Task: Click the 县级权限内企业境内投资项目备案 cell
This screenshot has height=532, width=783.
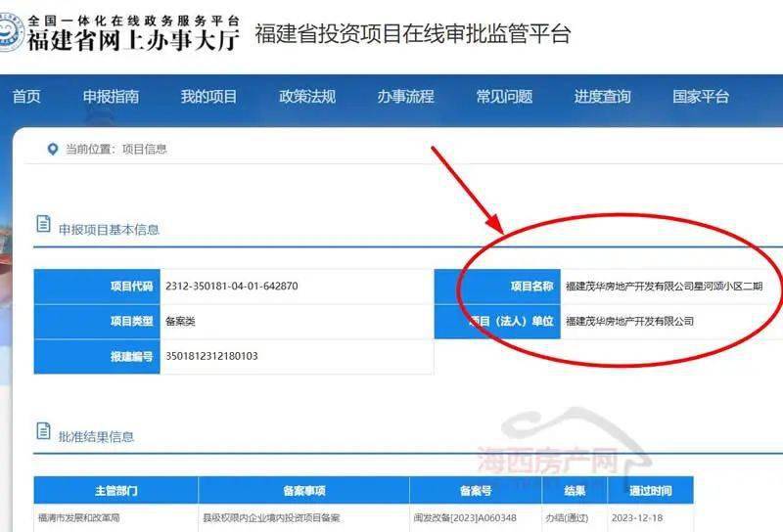Action: [x=304, y=518]
